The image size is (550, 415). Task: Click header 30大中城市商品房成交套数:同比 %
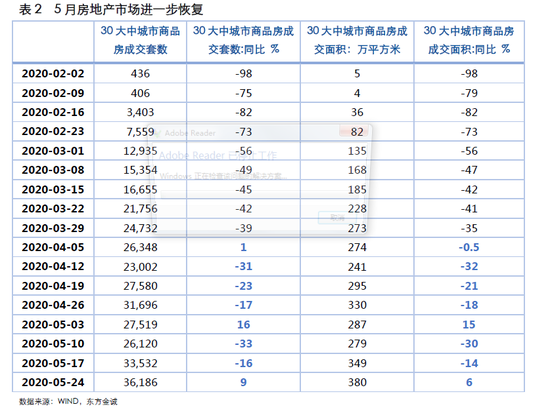pos(243,40)
